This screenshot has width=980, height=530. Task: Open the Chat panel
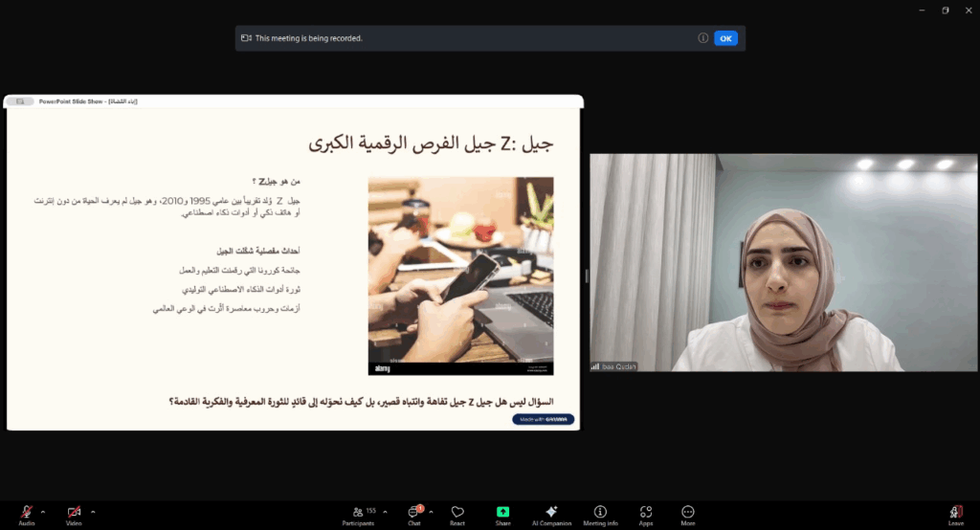point(413,515)
